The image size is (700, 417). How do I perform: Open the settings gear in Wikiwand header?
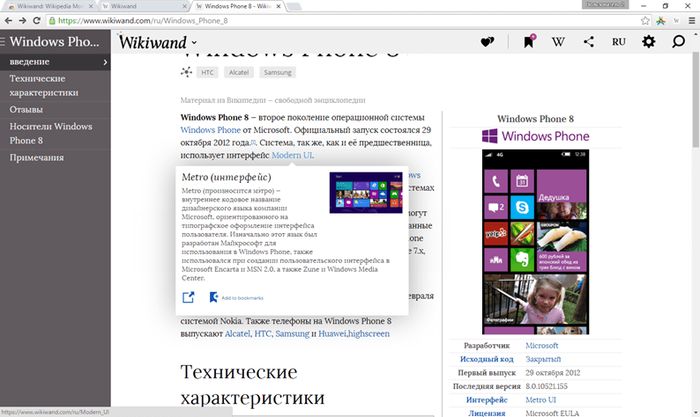(648, 42)
